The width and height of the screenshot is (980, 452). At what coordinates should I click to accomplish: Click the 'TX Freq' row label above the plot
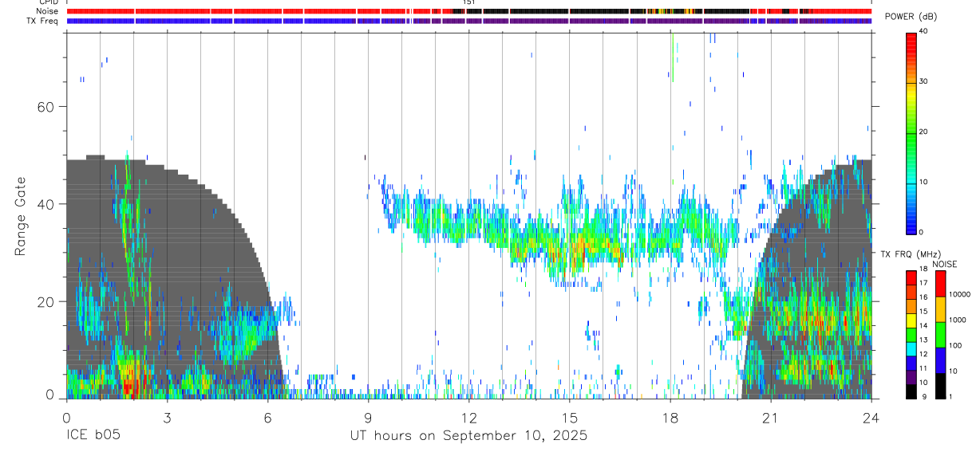tap(43, 21)
